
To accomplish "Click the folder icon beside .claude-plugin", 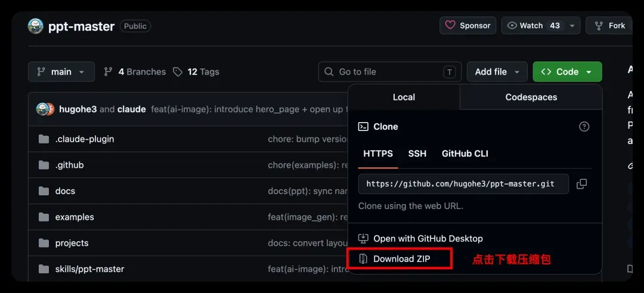I will pos(44,139).
